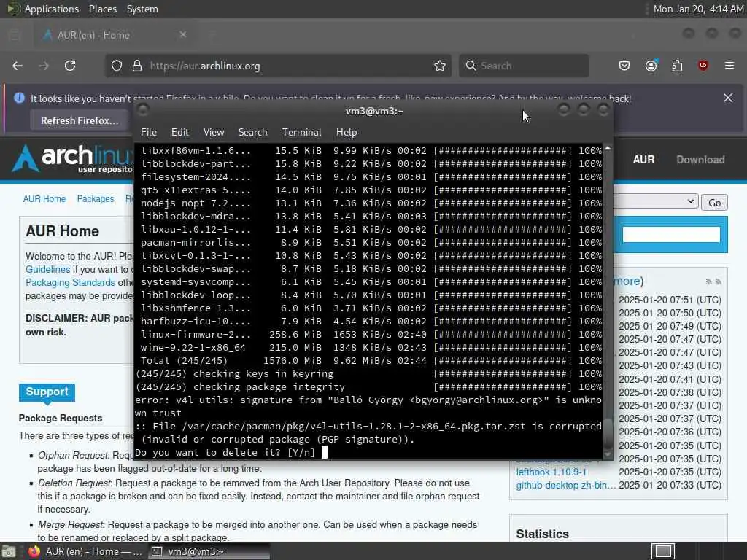
Task: Bookmark this page with the star
Action: (440, 66)
